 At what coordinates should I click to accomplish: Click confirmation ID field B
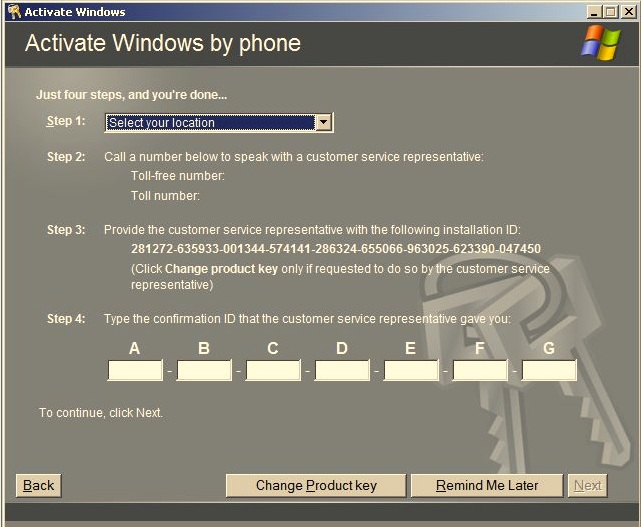204,370
